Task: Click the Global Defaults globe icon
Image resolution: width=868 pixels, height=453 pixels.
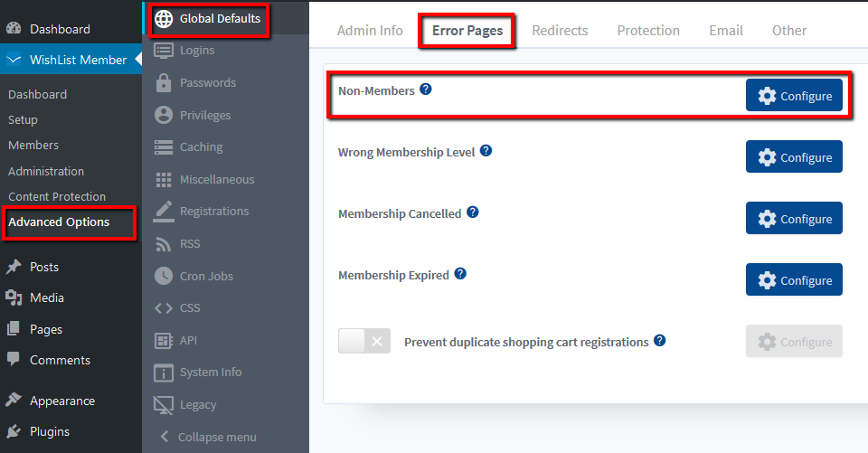Action: click(164, 18)
